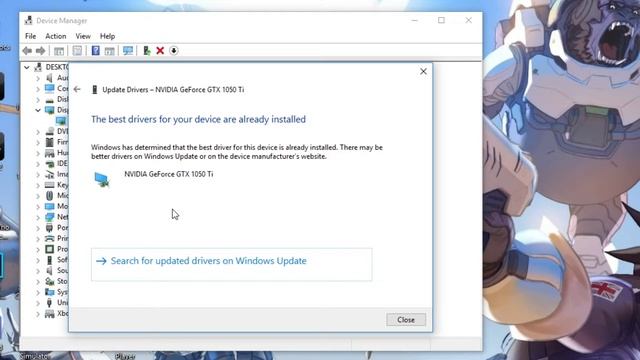Expand the IDE controllers category

point(38,164)
